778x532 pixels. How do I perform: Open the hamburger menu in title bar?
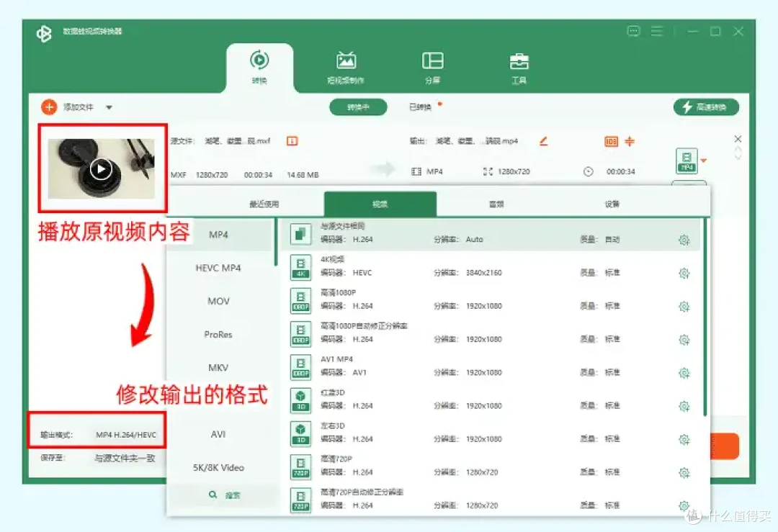coord(656,31)
